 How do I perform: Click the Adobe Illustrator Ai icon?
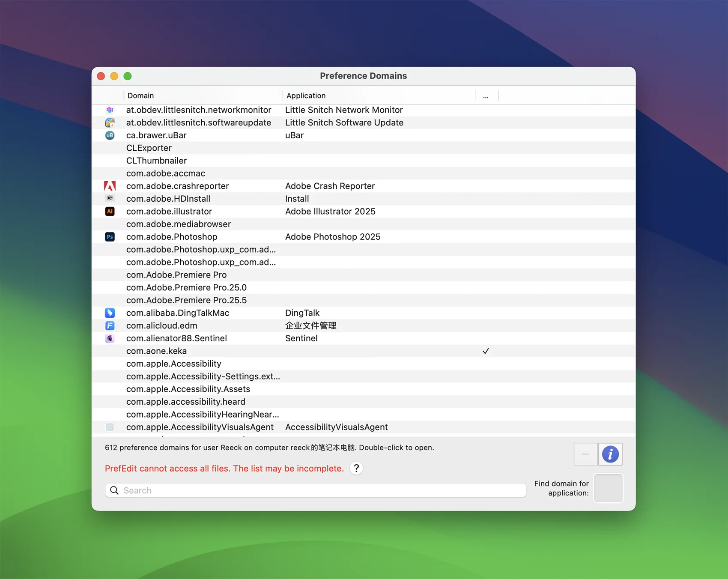pos(110,212)
